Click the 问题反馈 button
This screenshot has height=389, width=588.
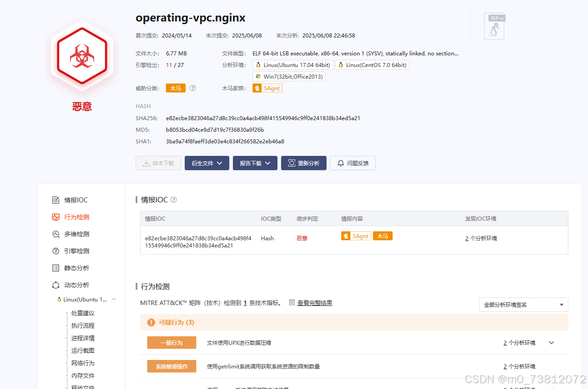353,163
